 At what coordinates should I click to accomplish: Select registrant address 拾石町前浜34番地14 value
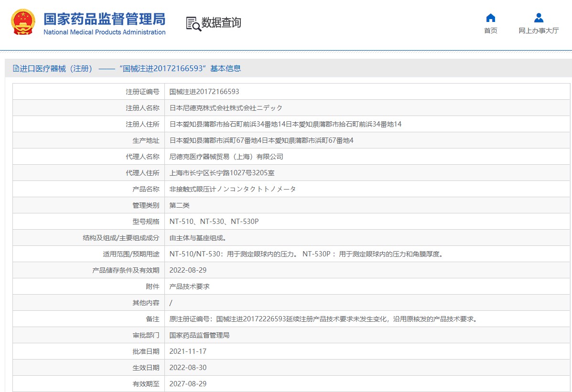click(285, 124)
